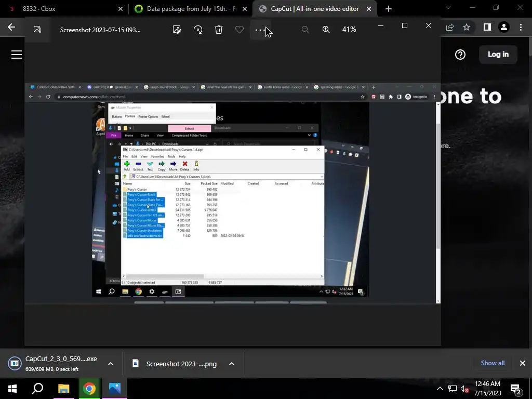Click the Screenshot 2023-07-15 file name title

100,30
